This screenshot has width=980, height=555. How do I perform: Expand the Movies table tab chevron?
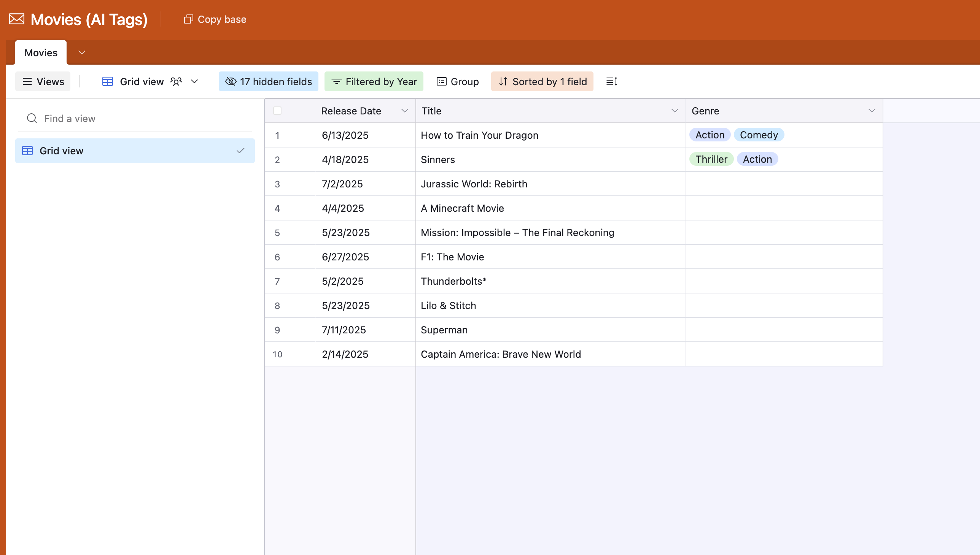coord(82,52)
